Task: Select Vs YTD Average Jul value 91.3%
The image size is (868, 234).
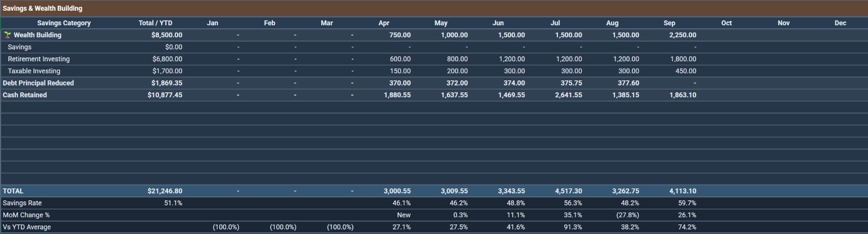Action: (x=573, y=227)
